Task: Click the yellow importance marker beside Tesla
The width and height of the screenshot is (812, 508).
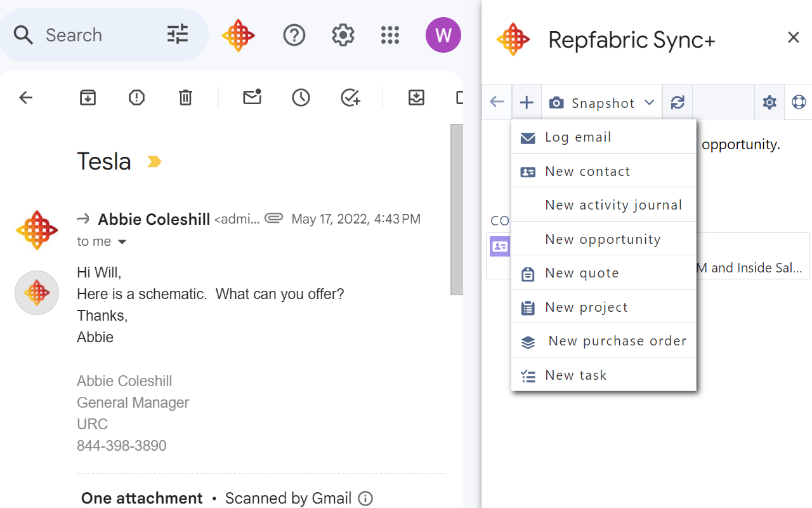Action: pos(154,162)
